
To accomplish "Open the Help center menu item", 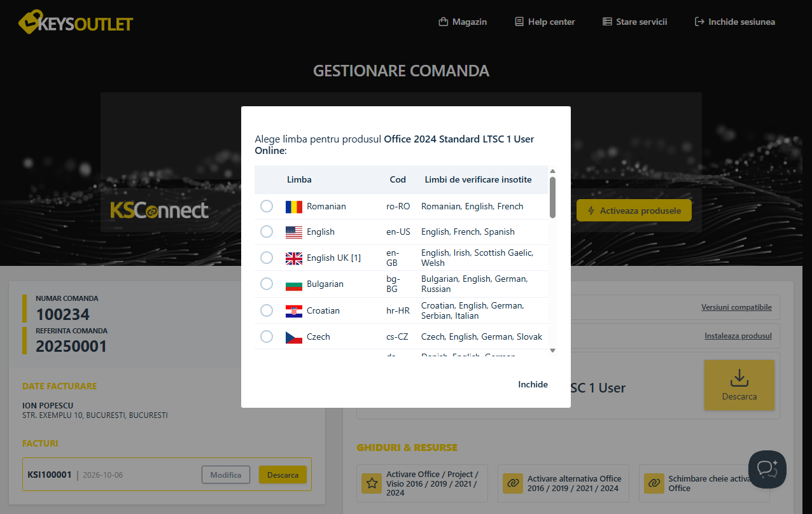I will 545,22.
